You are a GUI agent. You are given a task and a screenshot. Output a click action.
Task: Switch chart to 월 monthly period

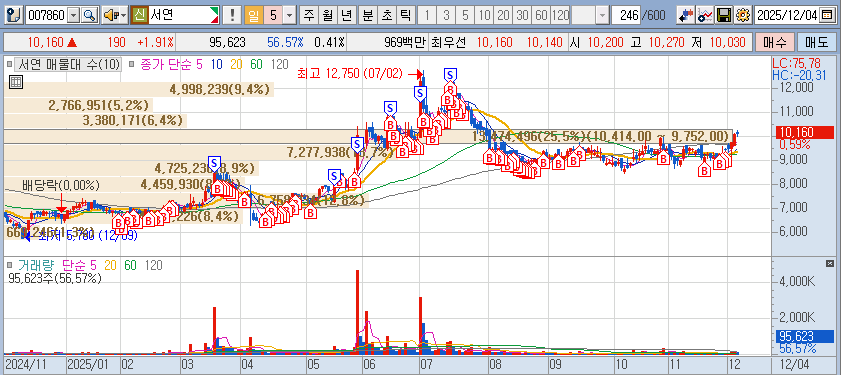pos(328,15)
